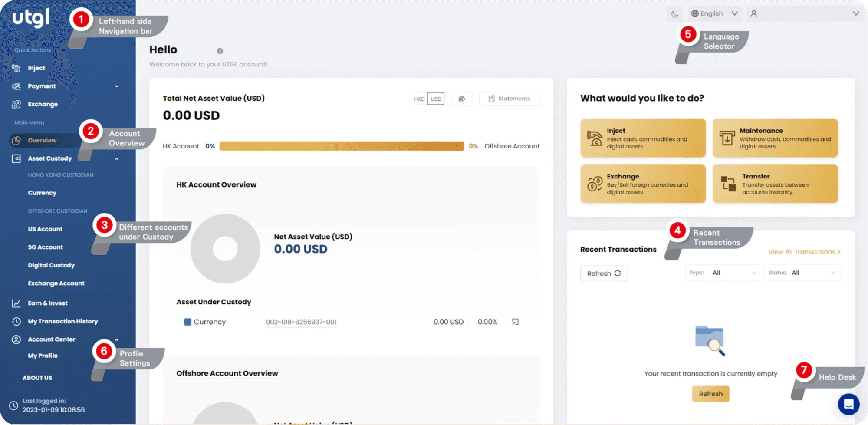The image size is (868, 425).
Task: Click the Transfer assets between accounts card
Action: coord(775,183)
